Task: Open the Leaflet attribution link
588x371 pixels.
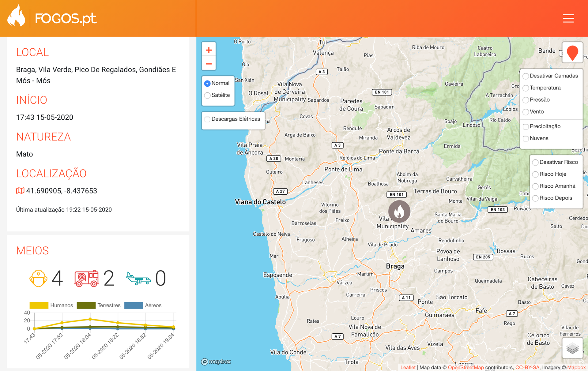Action: pos(408,367)
